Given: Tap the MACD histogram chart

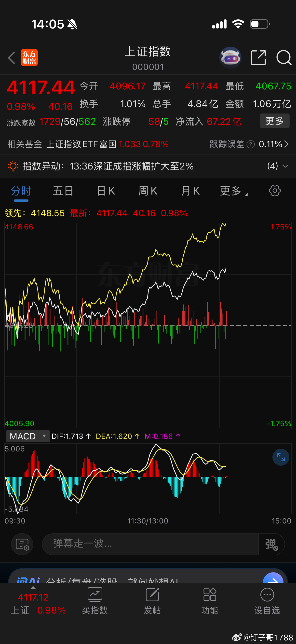Looking at the screenshot, I should click(x=148, y=479).
